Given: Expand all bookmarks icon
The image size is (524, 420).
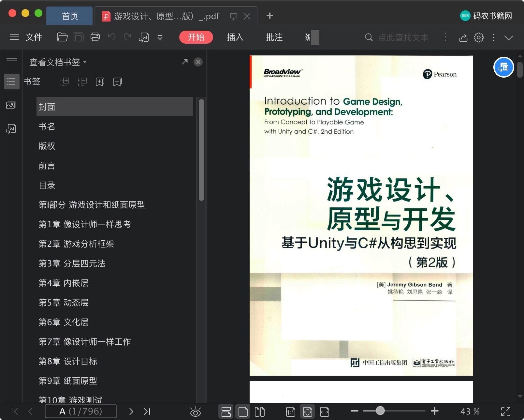Looking at the screenshot, I should (x=65, y=82).
